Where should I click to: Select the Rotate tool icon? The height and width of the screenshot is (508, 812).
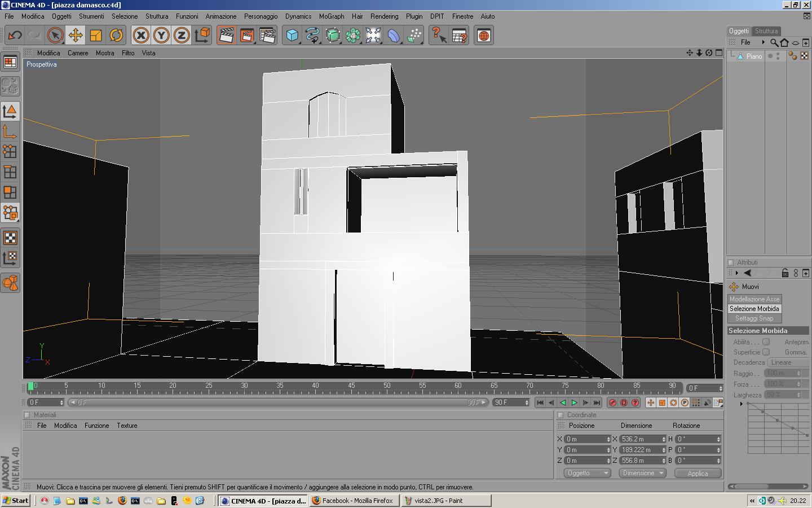(116, 36)
